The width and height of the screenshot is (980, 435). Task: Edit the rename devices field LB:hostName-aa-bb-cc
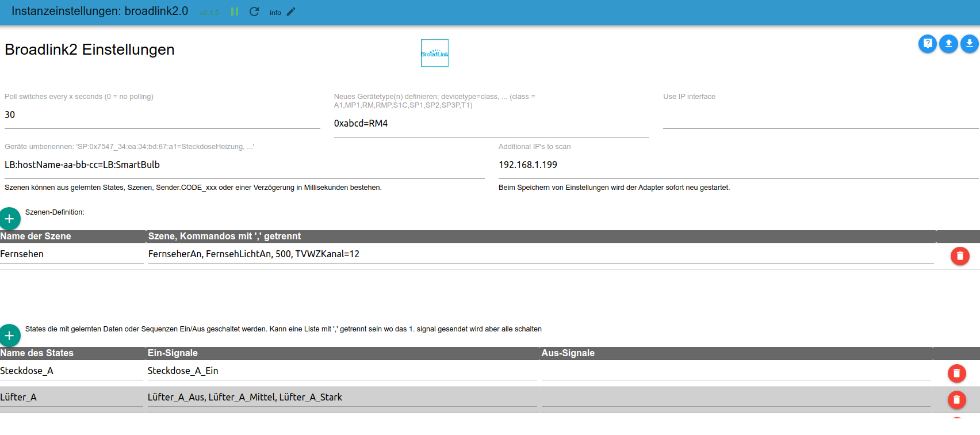(x=244, y=165)
